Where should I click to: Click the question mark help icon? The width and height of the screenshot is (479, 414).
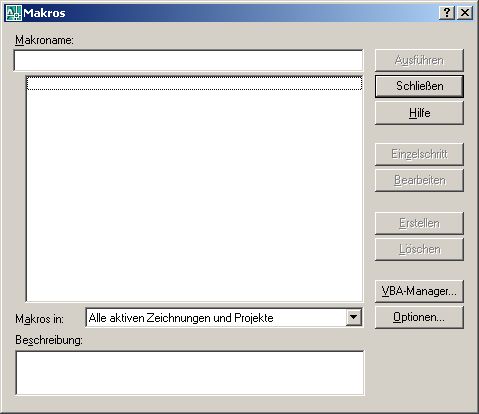coord(447,13)
